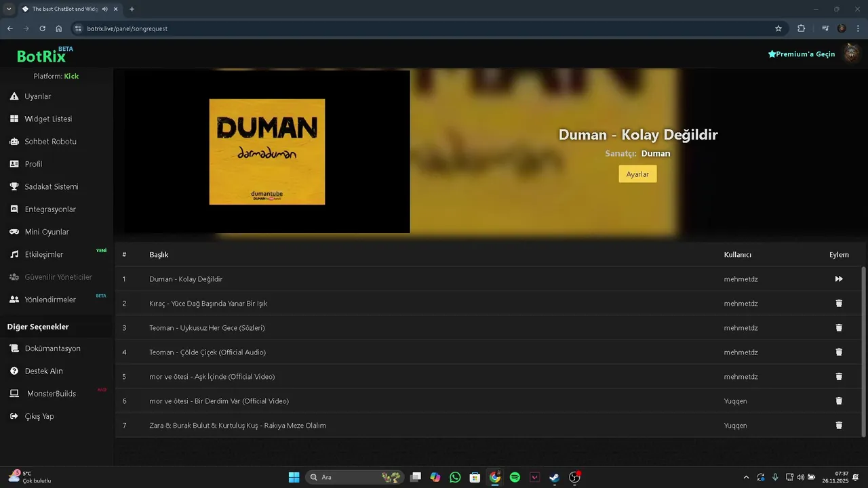Open weather widget showing 5°C
Image resolution: width=868 pixels, height=488 pixels.
click(30, 476)
